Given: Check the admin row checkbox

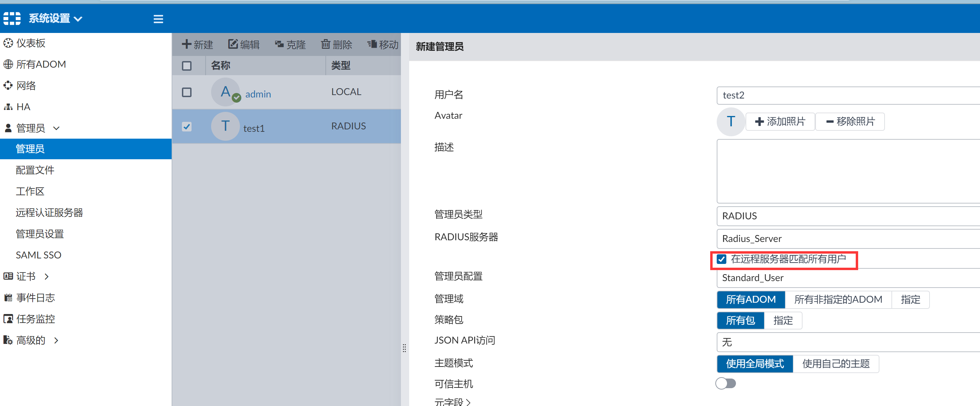Looking at the screenshot, I should [186, 92].
